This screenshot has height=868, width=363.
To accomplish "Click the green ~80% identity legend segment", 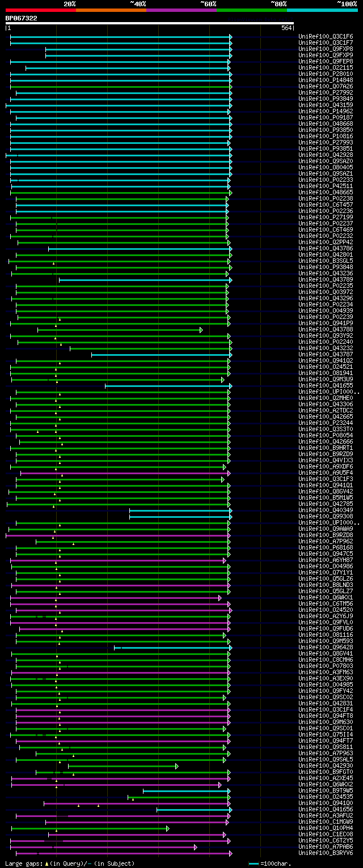I will (x=251, y=10).
